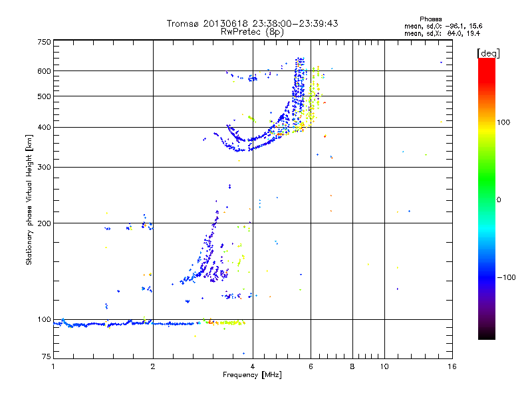Select the 'RwPretec (8p)' subtitle text
Viewport: 532px width, 399px height.
[x=252, y=32]
